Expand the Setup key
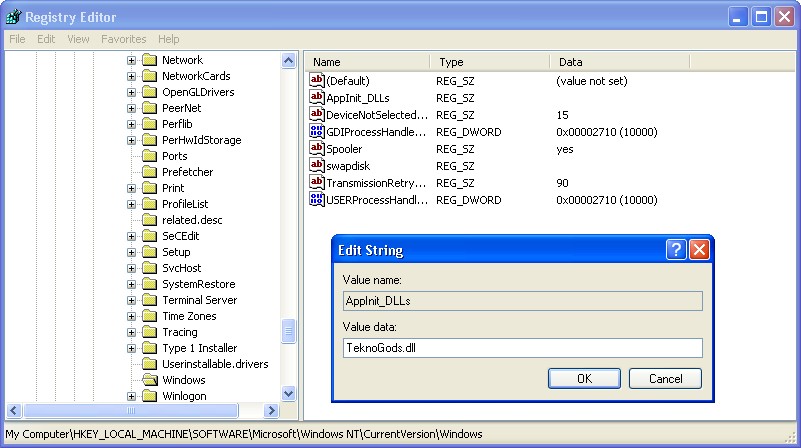This screenshot has height=448, width=801. tap(131, 252)
